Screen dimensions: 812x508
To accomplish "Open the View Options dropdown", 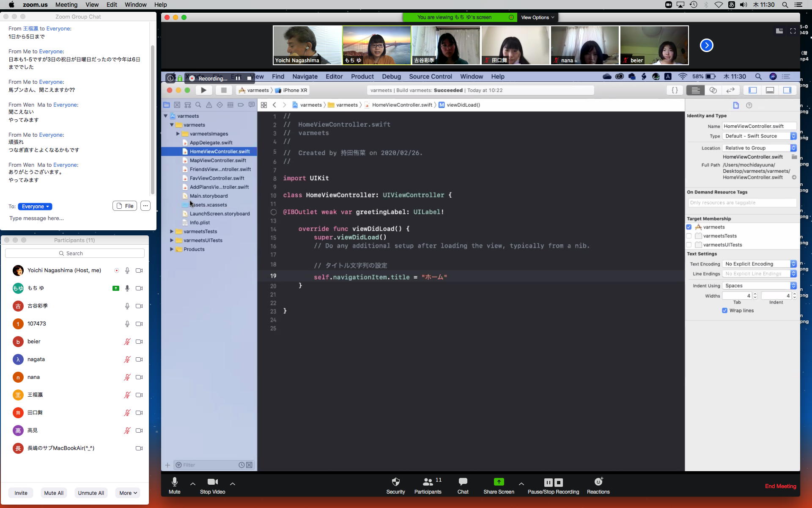I will click(537, 17).
